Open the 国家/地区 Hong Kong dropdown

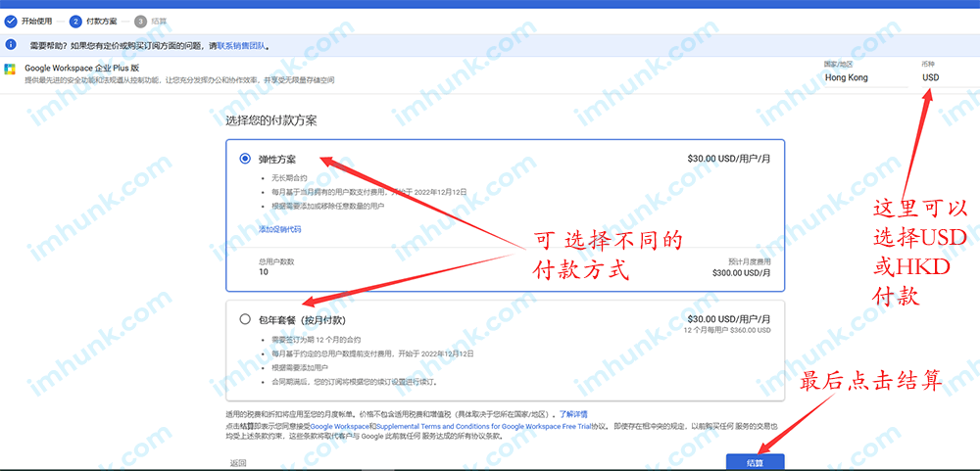865,78
